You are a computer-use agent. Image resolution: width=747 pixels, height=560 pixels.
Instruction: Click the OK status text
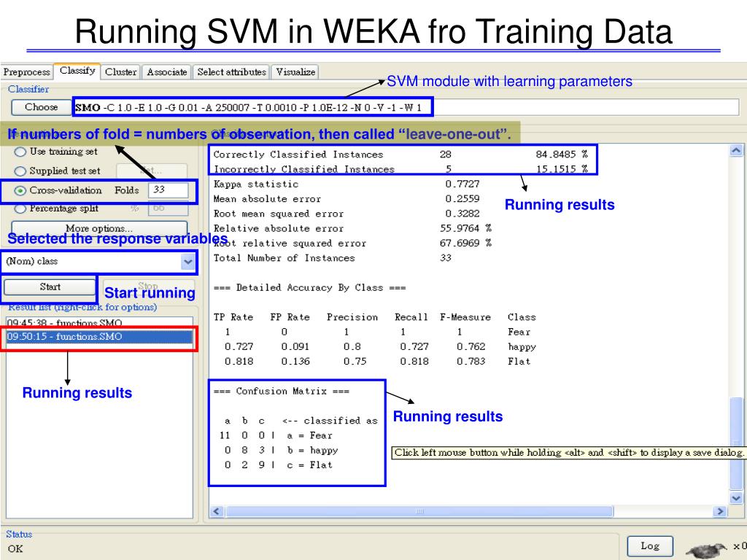click(x=15, y=548)
